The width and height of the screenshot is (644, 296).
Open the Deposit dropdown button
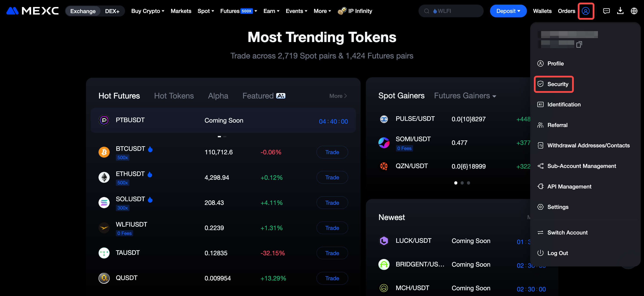[508, 11]
